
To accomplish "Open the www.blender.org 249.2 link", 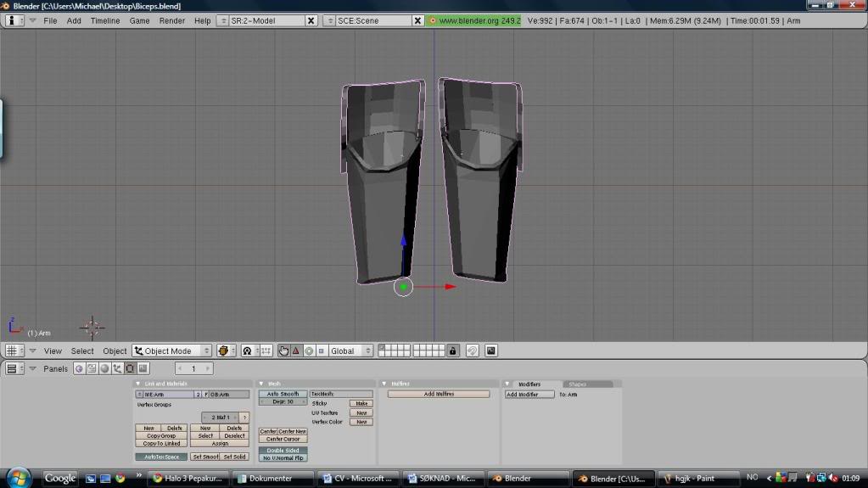I will (473, 20).
